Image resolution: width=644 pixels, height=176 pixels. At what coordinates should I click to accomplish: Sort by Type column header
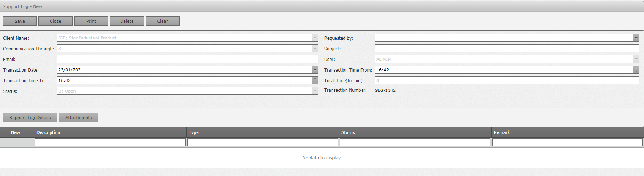[263, 132]
